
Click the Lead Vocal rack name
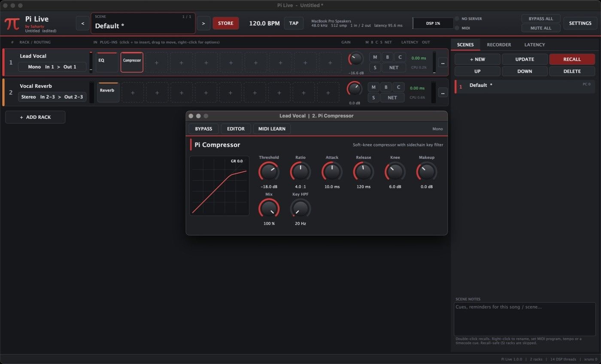click(33, 56)
